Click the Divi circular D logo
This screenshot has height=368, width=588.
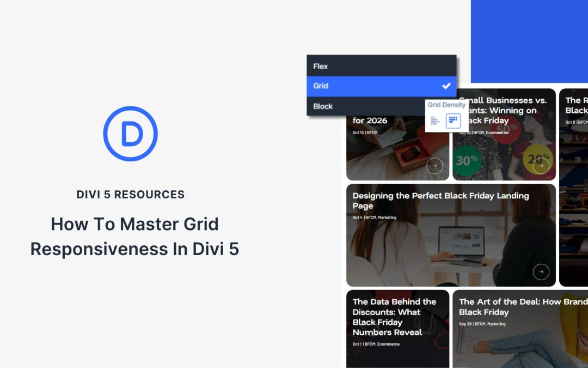tap(131, 134)
